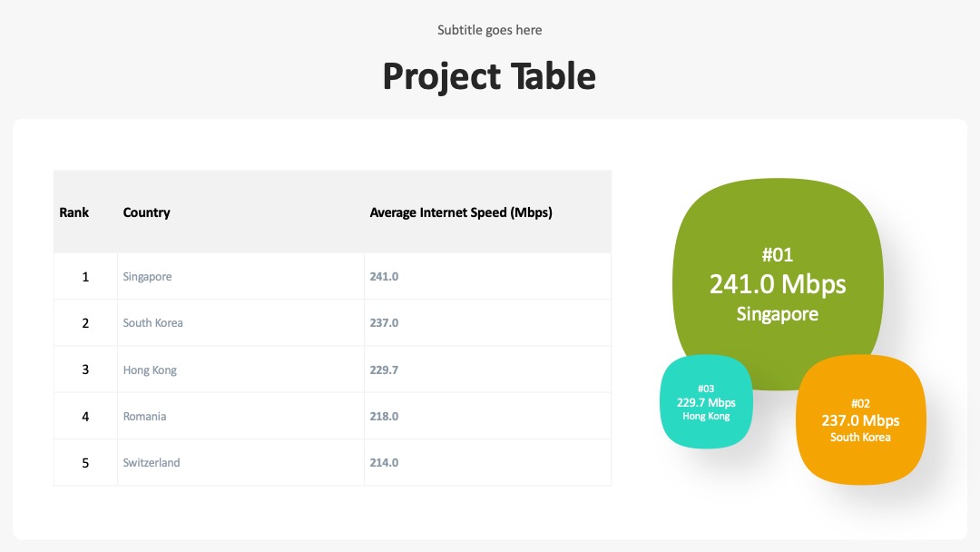Click '#01' in the green bubble
Viewport: 980px width, 552px height.
pyautogui.click(x=778, y=254)
